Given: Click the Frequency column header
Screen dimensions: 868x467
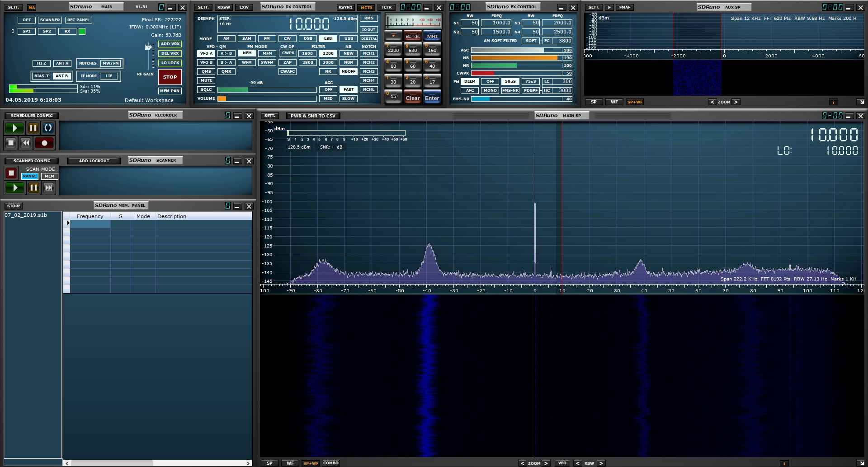Looking at the screenshot, I should coord(90,216).
